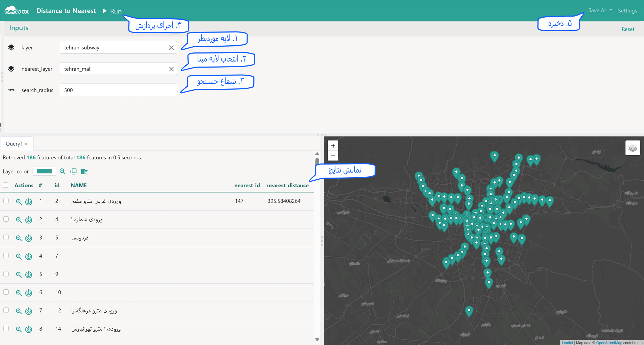This screenshot has width=644, height=345.
Task: Zoom to feature in row 1
Action: click(19, 201)
